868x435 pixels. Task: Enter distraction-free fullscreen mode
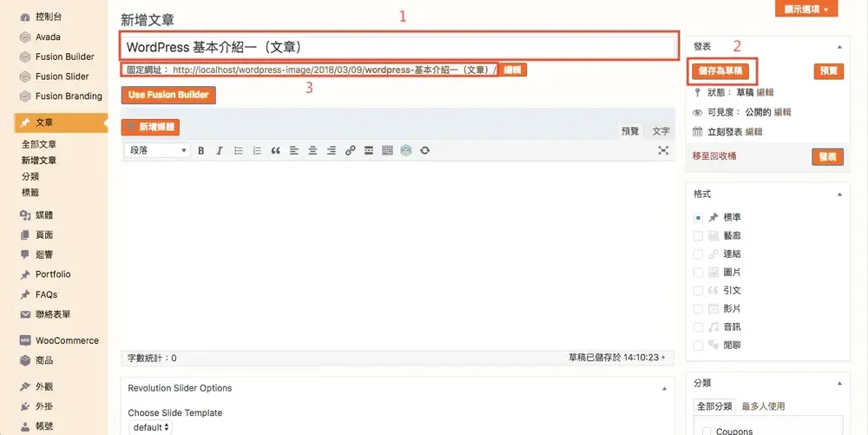[663, 150]
